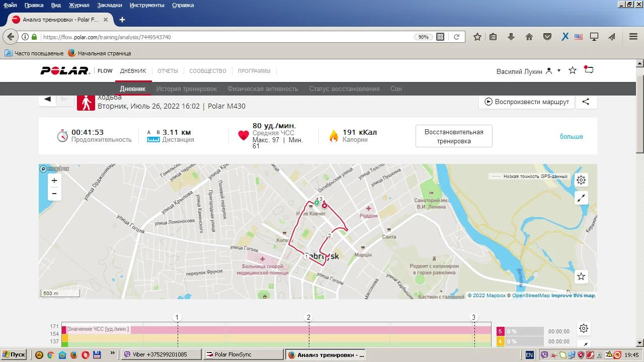Click lap 2 marker on chart
The image size is (644, 362).
[x=309, y=317]
